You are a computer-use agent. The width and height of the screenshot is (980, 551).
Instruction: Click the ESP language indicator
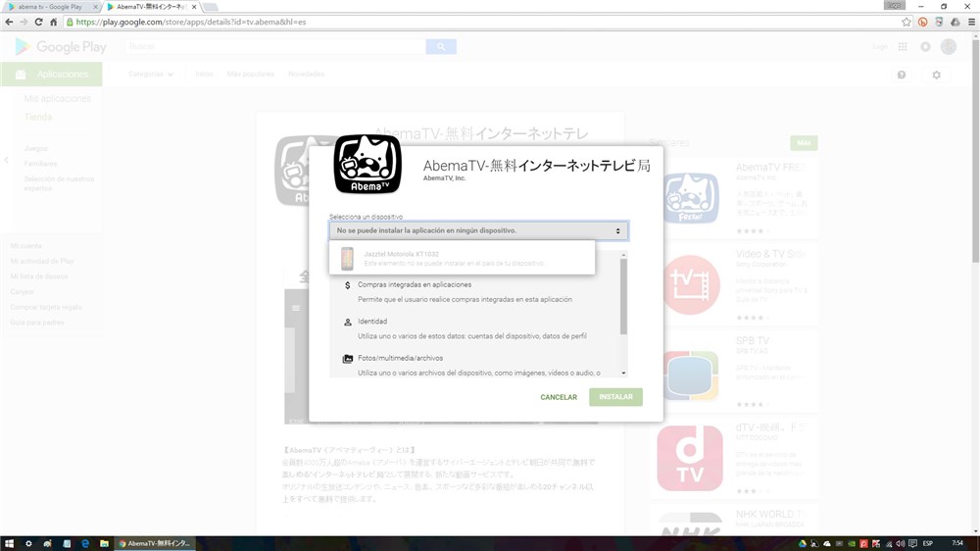tap(928, 543)
